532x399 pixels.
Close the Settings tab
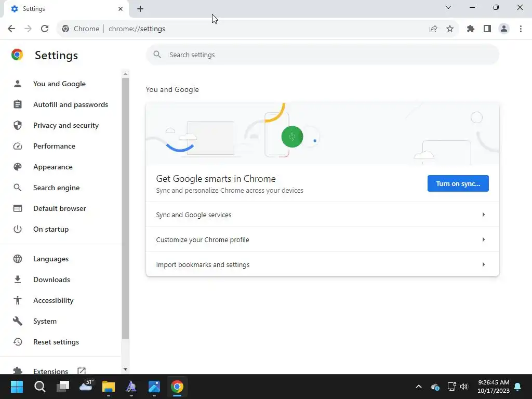121,9
